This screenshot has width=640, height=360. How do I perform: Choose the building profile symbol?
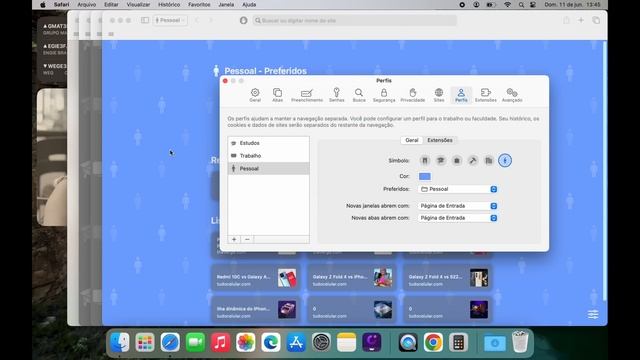[x=489, y=160]
